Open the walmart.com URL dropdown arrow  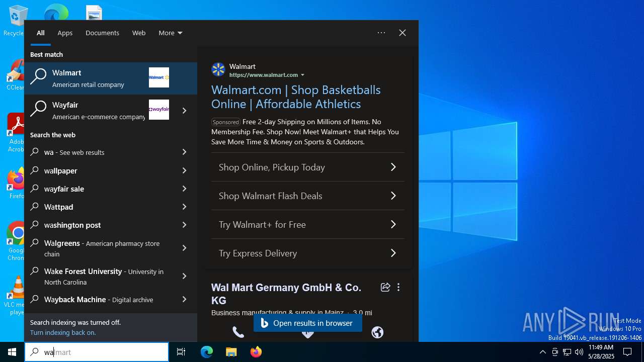(302, 75)
